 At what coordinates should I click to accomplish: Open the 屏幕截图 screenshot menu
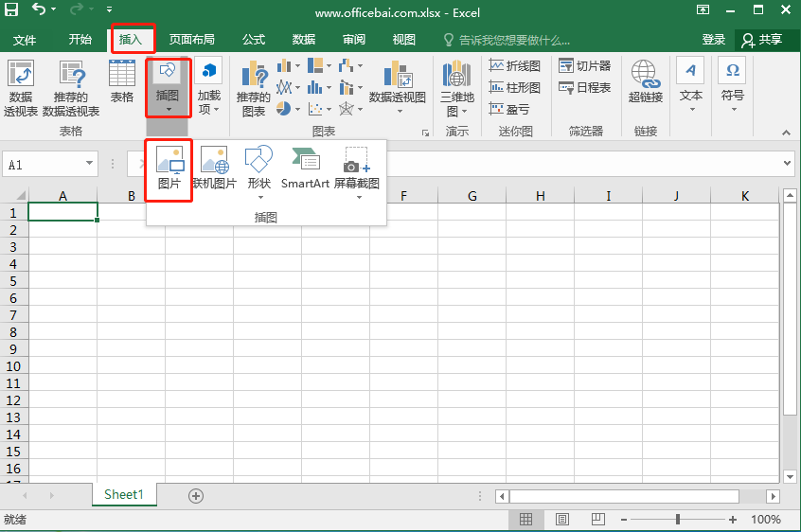[x=357, y=172]
